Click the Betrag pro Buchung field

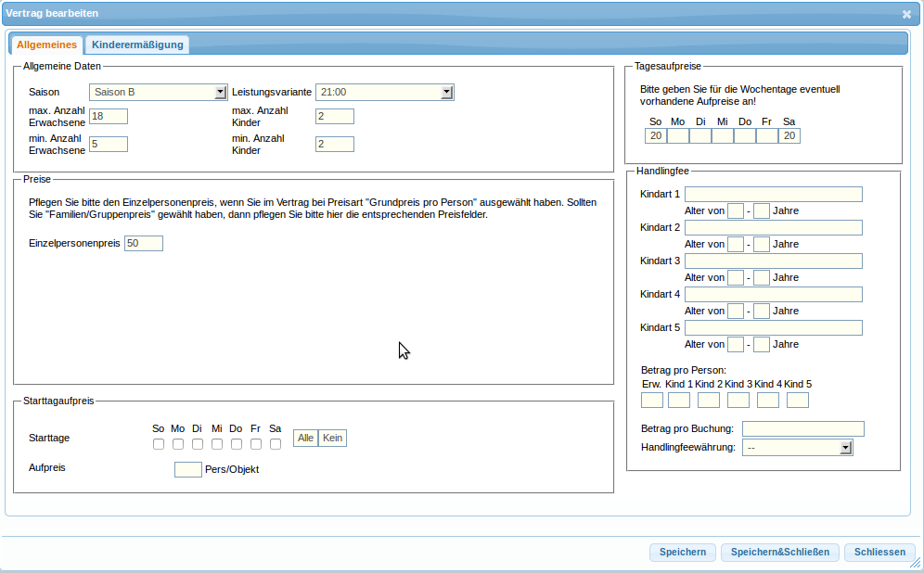802,428
